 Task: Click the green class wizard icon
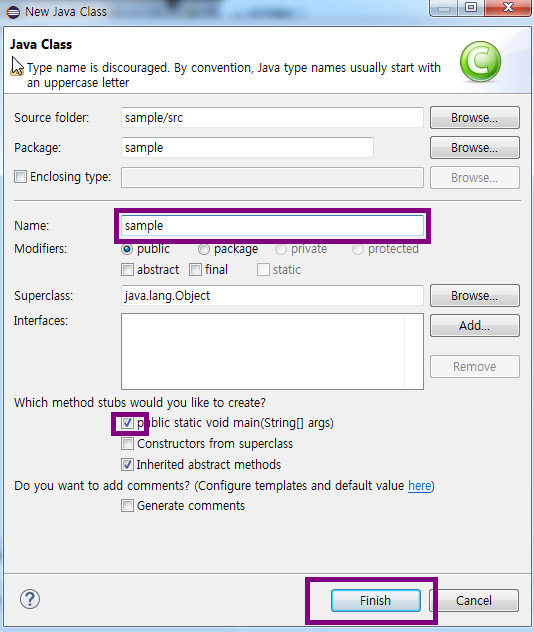coord(480,61)
